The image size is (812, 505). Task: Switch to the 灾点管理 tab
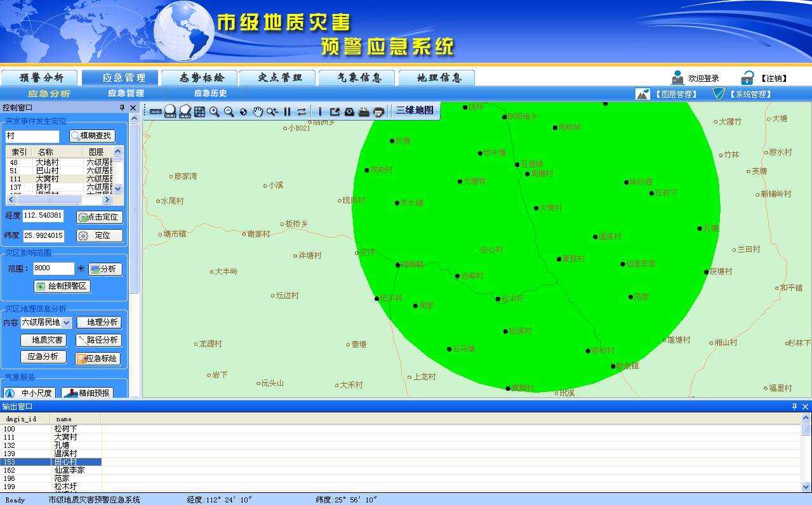click(x=277, y=77)
